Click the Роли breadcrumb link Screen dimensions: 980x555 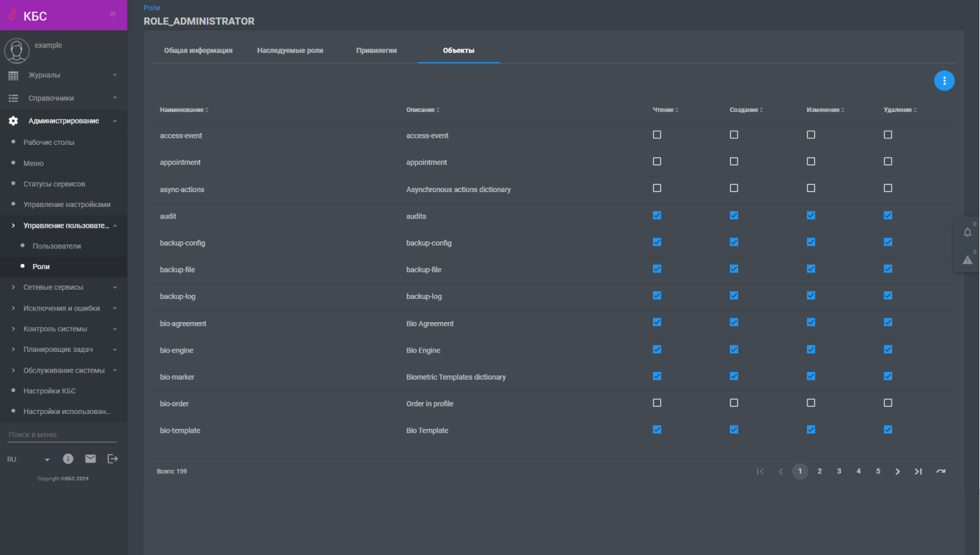[152, 8]
